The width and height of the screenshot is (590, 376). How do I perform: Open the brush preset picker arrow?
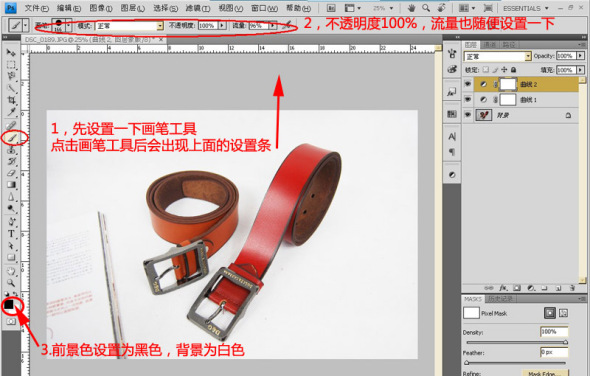[68, 26]
